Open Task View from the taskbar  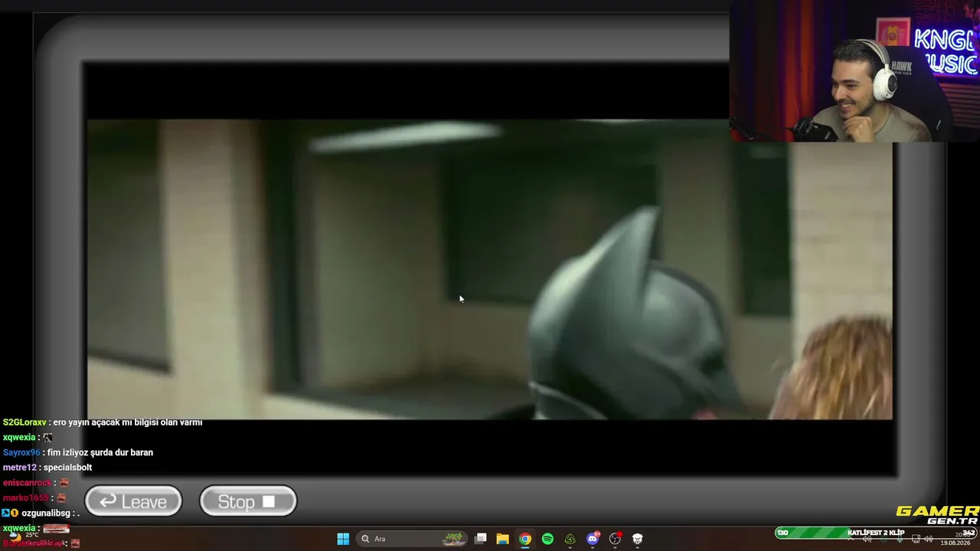pos(481,539)
